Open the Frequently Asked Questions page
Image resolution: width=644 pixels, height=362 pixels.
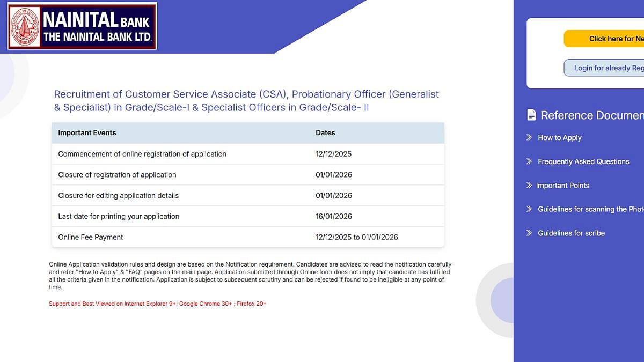(x=584, y=161)
